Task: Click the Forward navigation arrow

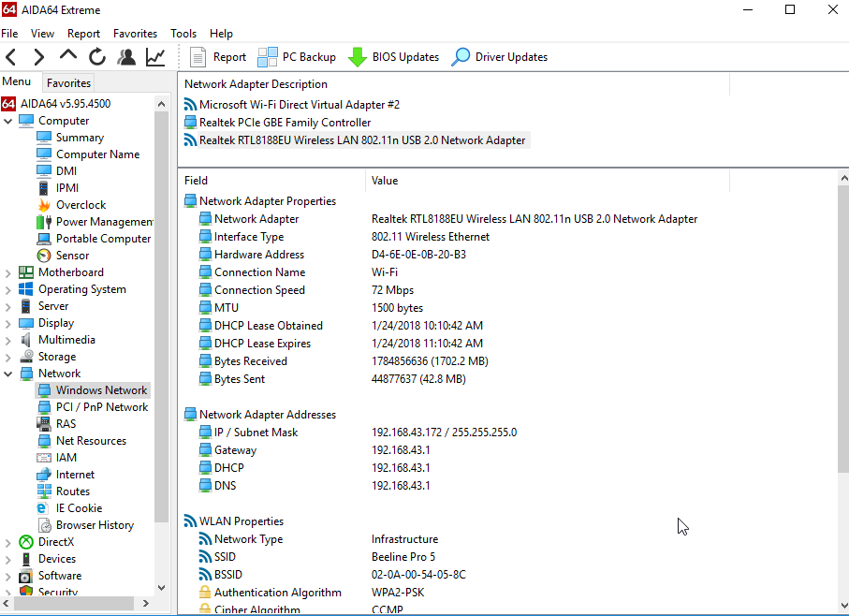Action: pyautogui.click(x=38, y=57)
